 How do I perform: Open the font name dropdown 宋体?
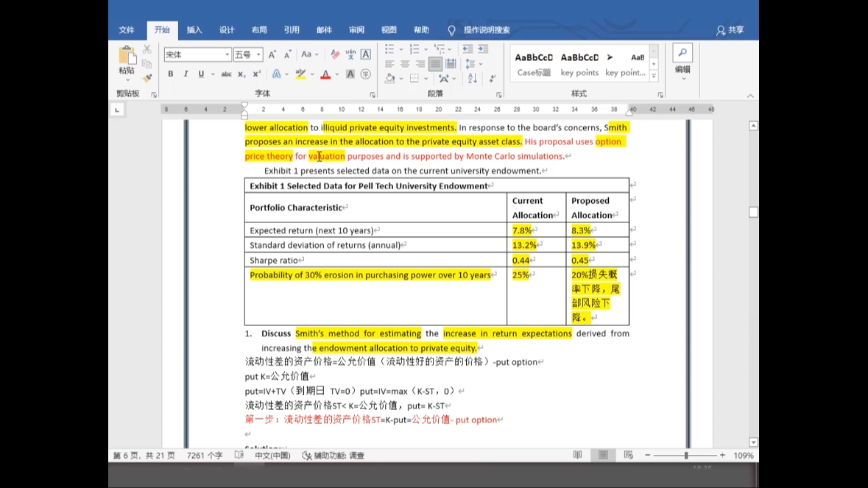pos(197,54)
